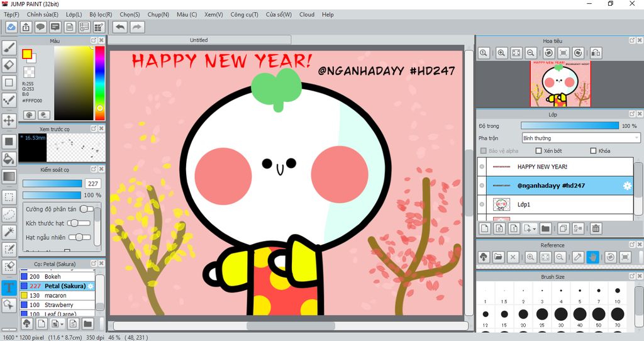
Task: Zoom out on the Navigator panel
Action: pyautogui.click(x=531, y=53)
